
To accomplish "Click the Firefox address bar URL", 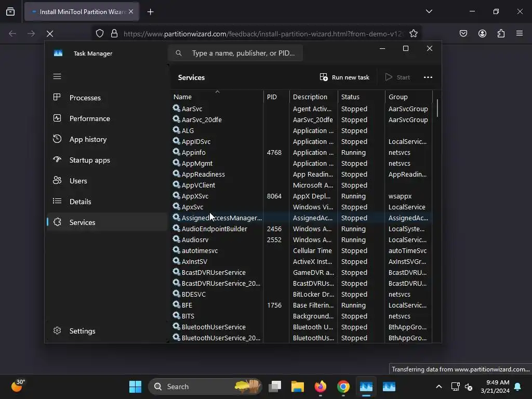I will click(x=263, y=34).
